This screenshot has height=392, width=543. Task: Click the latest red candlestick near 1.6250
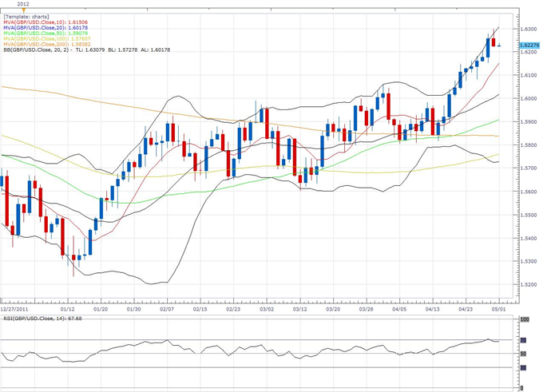pos(493,42)
